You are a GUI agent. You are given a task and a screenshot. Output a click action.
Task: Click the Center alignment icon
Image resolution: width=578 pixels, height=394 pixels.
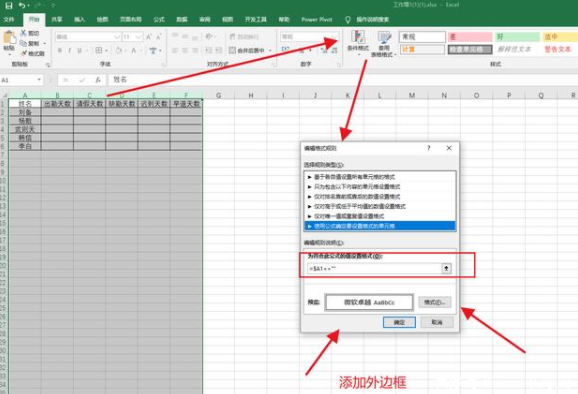point(185,50)
